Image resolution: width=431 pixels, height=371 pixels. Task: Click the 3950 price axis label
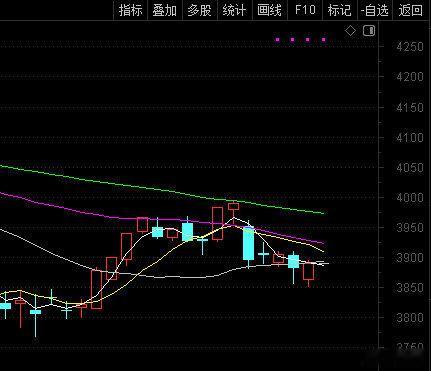tap(410, 227)
